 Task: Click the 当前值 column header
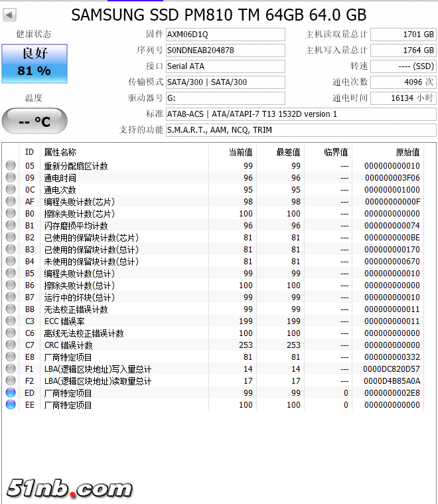coord(240,153)
